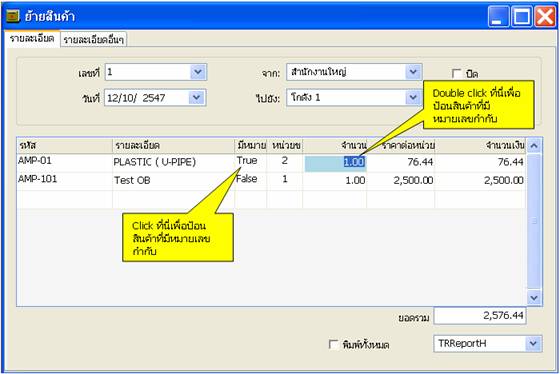Expand the เลขที่ dropdown arrow
560x374 pixels.
(198, 73)
